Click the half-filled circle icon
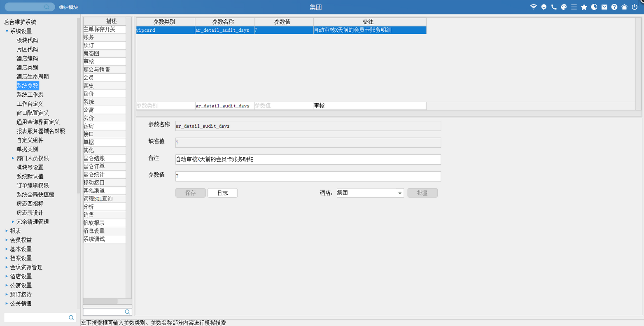Screen dimensions: 644x326 point(594,7)
